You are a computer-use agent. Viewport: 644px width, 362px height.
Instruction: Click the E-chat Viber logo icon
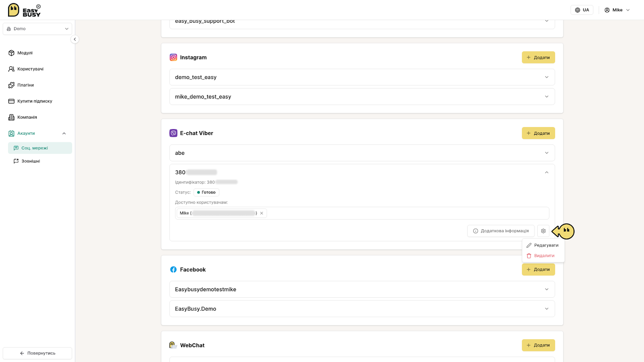(173, 133)
